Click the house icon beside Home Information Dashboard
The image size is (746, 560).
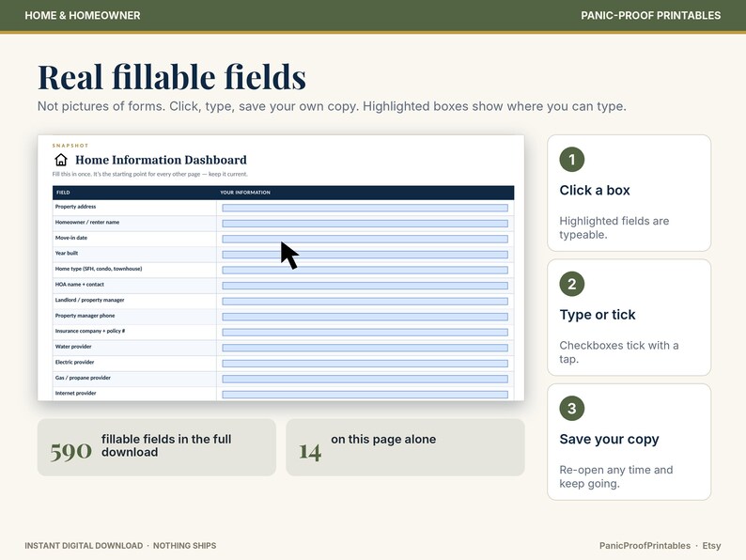pos(61,160)
